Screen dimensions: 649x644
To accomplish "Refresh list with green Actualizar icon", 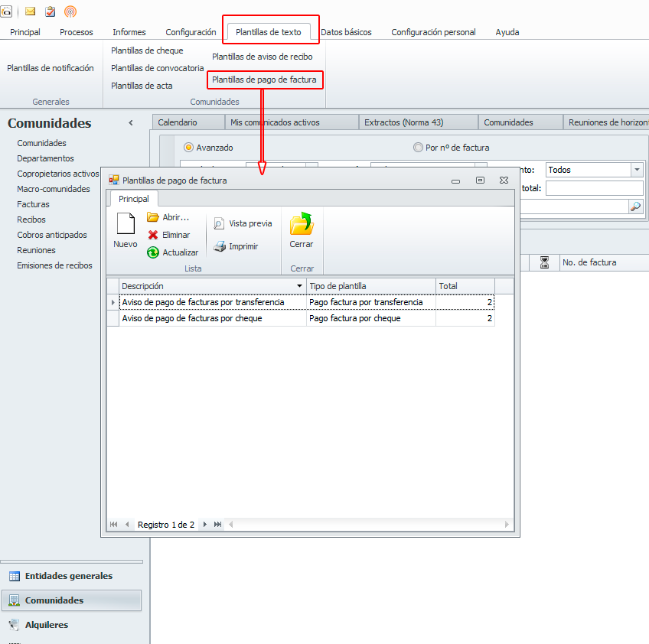I will (x=153, y=252).
